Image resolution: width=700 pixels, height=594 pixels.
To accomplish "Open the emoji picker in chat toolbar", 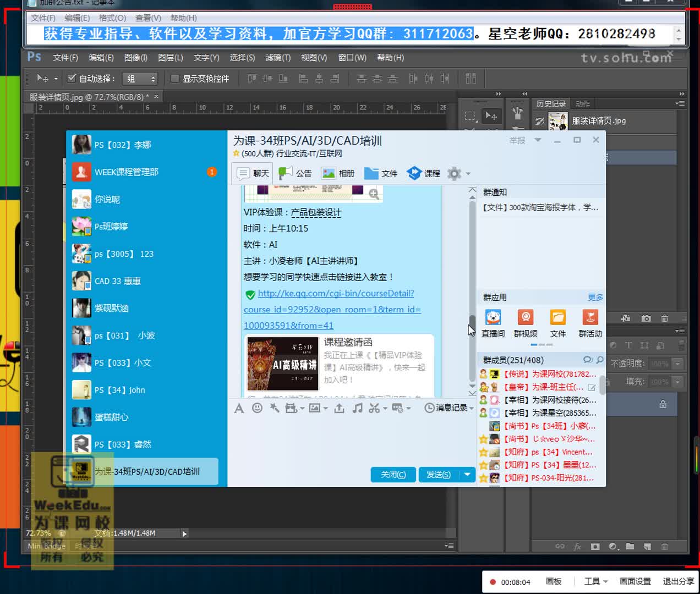I will coord(257,408).
